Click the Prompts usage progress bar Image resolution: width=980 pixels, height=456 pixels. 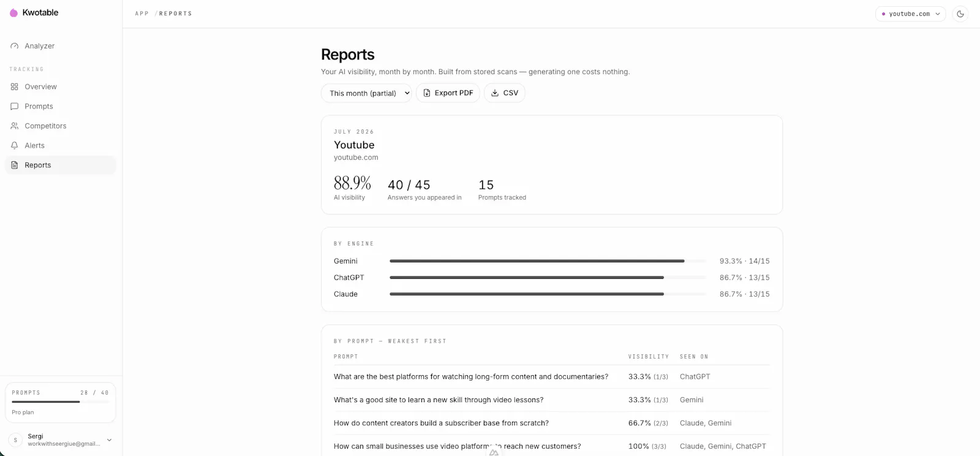61,402
